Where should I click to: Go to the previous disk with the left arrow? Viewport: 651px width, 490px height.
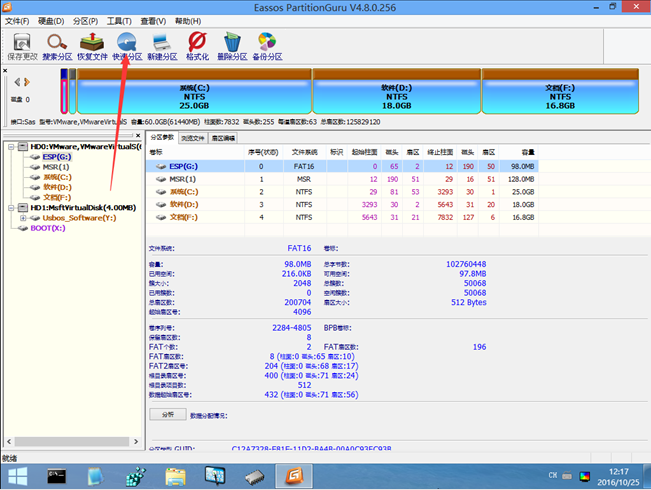(x=17, y=82)
